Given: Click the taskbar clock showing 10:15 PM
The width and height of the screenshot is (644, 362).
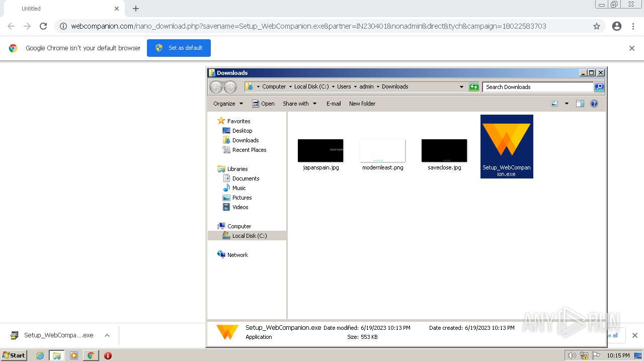Looking at the screenshot, I should 618,355.
